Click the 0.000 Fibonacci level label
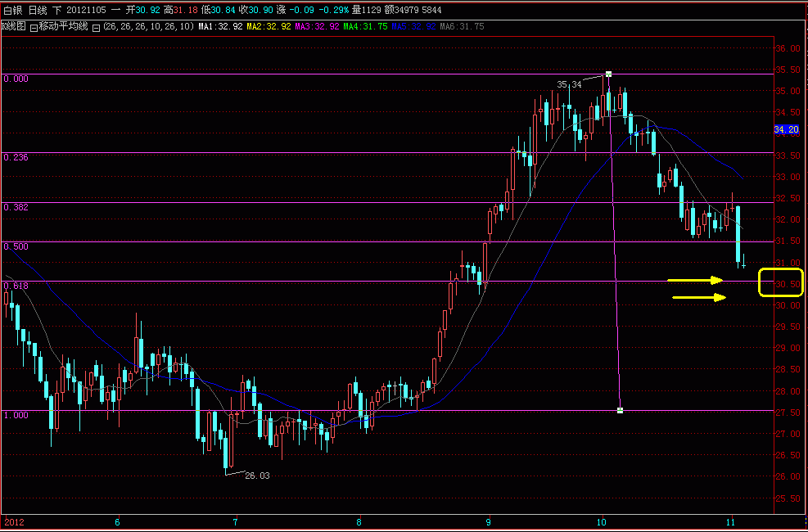The width and height of the screenshot is (808, 532). (16, 79)
